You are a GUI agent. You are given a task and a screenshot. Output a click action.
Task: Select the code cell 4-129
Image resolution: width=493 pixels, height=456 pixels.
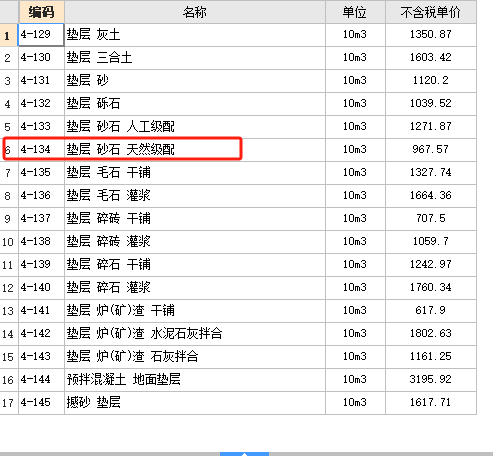[x=41, y=35]
